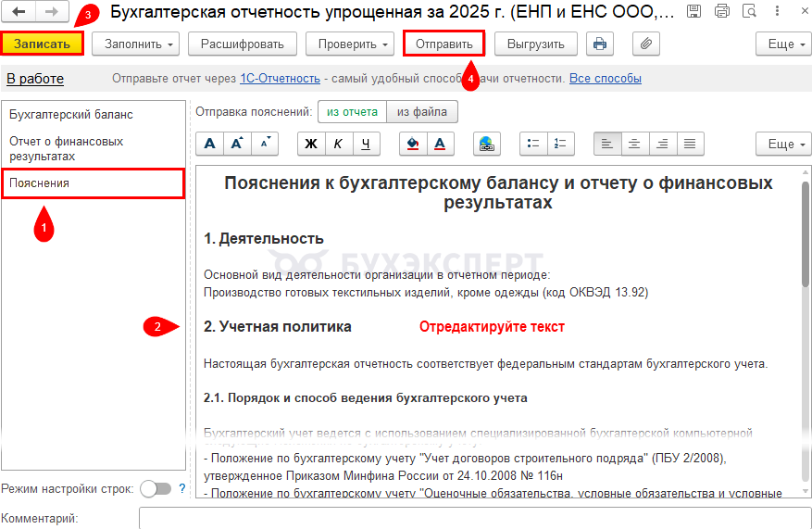Open the '1С-Отчетность' link
The image size is (812, 529).
(281, 78)
